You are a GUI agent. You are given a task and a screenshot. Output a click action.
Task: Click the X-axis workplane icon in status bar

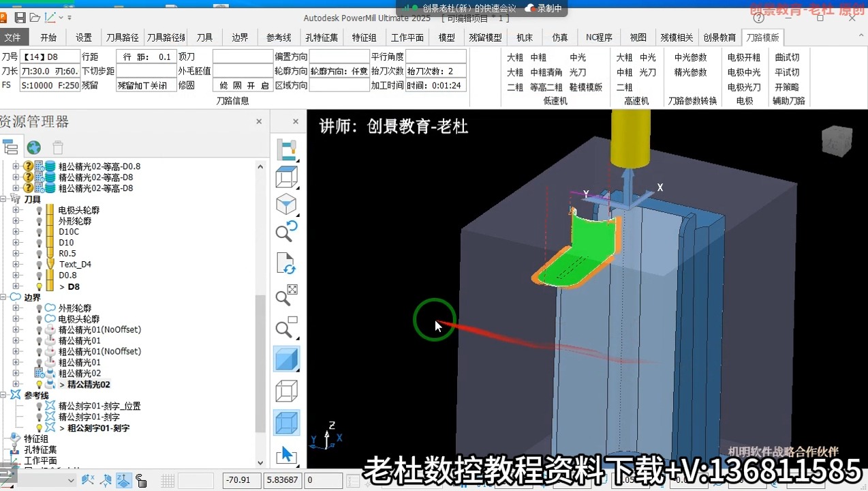[x=88, y=480]
